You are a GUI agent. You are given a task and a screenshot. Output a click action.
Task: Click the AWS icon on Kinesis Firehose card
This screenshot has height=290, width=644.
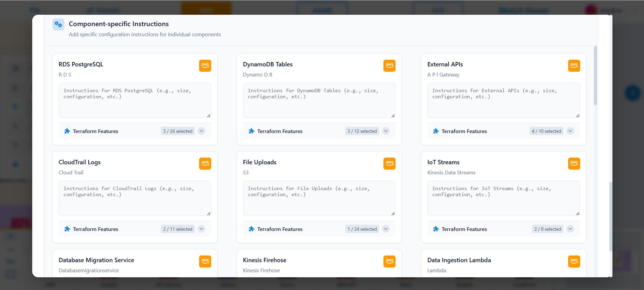pos(389,261)
